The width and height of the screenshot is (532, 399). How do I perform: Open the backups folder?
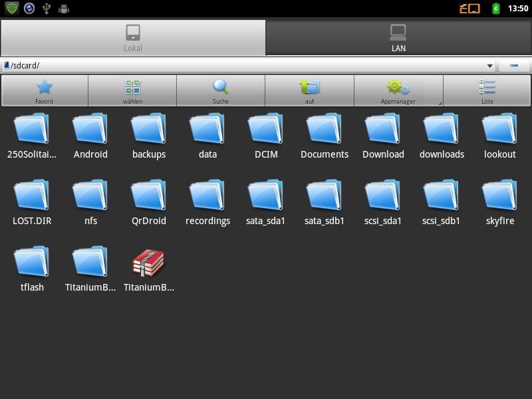tap(149, 136)
